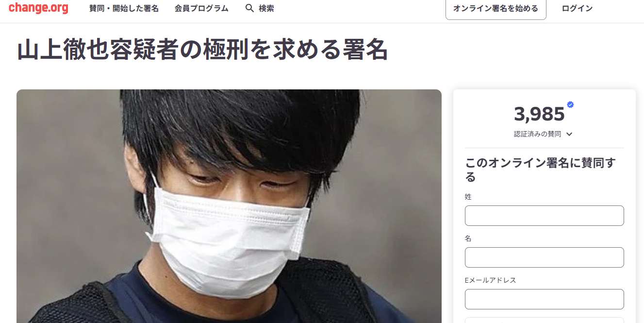Focus the 名 input field
Image resolution: width=644 pixels, height=323 pixels.
(x=544, y=257)
